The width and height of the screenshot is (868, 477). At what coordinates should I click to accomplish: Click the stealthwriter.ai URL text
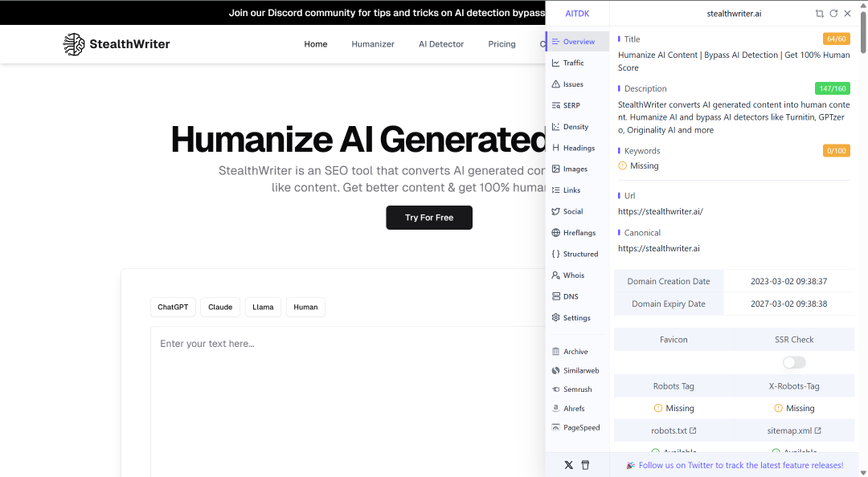tap(661, 211)
